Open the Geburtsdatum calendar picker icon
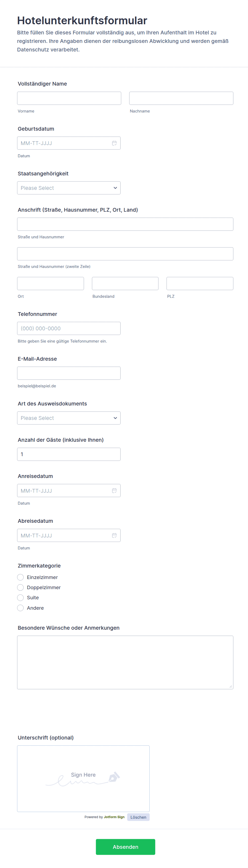 click(x=114, y=143)
